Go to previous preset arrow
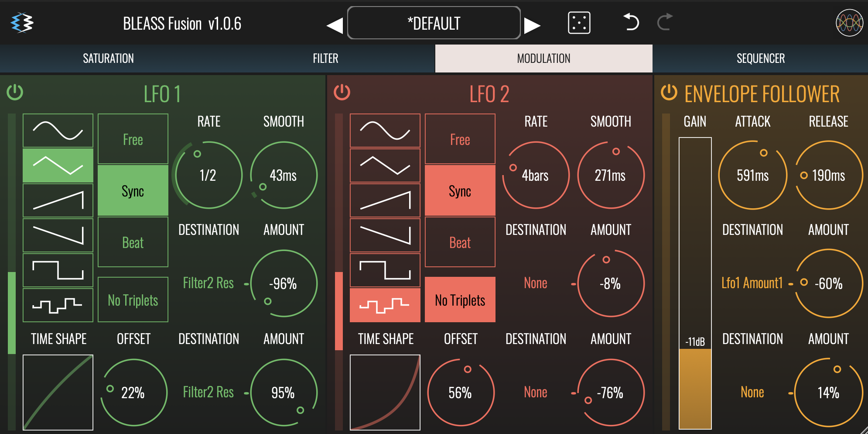868x434 pixels. 335,25
